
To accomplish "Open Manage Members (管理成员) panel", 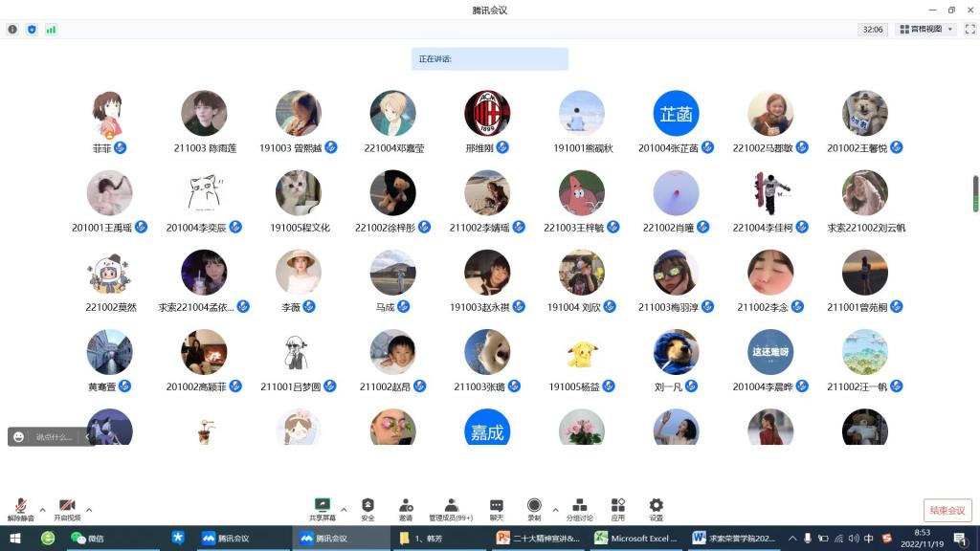I will tap(450, 508).
